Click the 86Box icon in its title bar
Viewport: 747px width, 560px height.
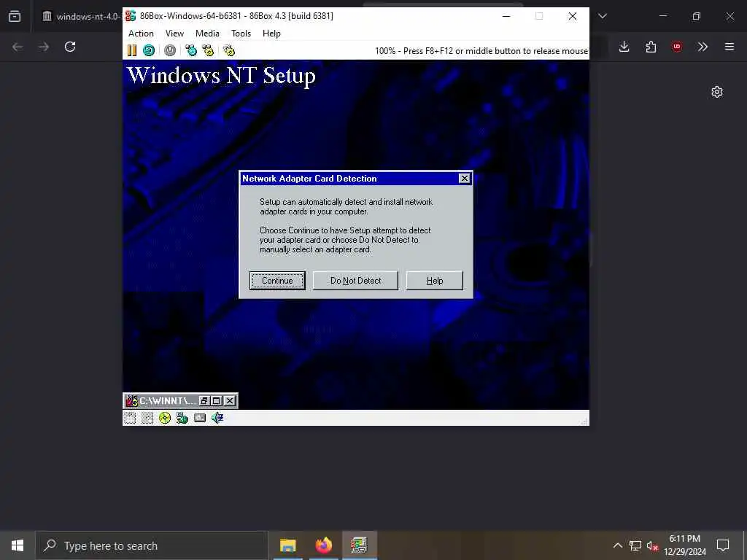tap(131, 16)
